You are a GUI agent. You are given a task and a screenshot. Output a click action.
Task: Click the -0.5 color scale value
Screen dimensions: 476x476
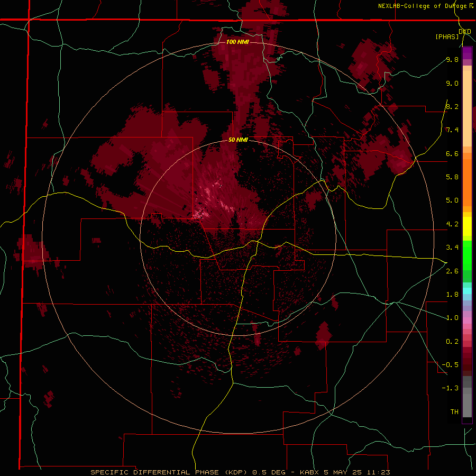(x=450, y=365)
